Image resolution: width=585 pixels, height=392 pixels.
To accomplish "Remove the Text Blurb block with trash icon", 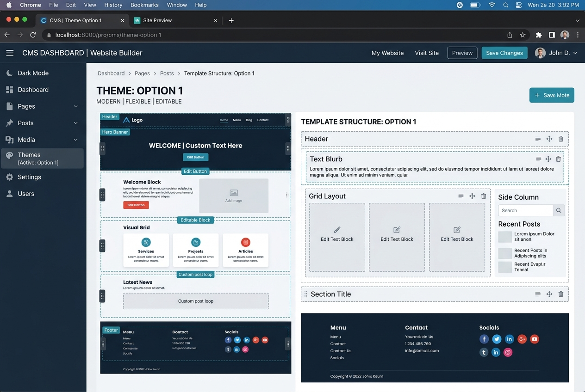I will coord(558,159).
